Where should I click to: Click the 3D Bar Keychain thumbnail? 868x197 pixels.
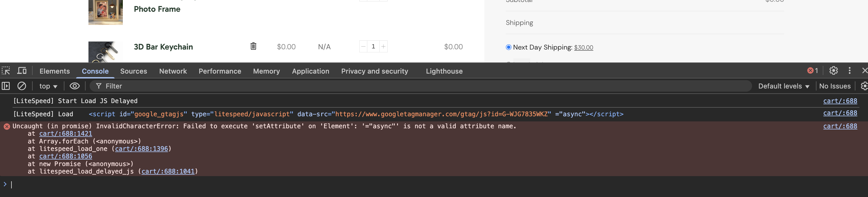(105, 52)
